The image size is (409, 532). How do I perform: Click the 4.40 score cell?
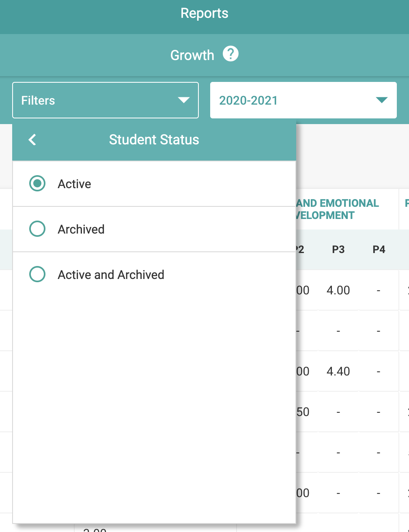(x=338, y=371)
